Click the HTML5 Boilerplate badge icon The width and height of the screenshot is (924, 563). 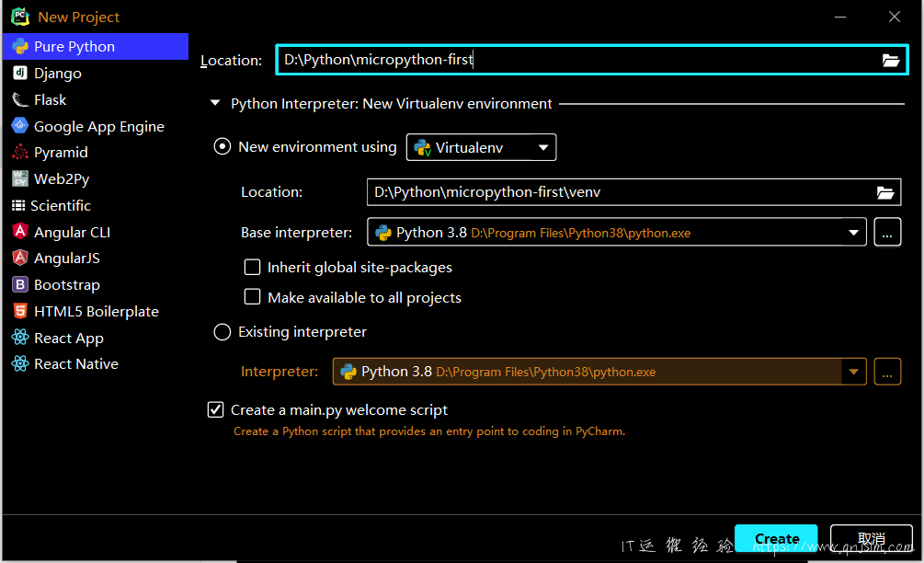click(20, 311)
